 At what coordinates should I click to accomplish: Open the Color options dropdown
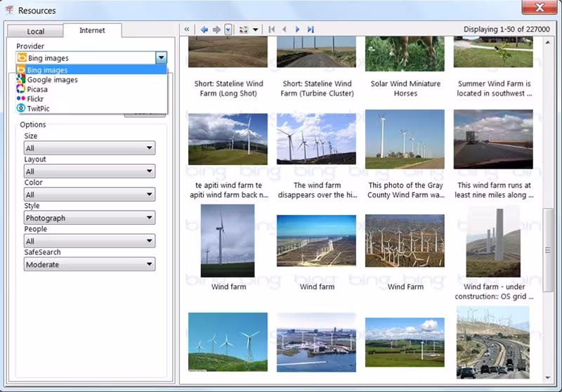coord(89,195)
